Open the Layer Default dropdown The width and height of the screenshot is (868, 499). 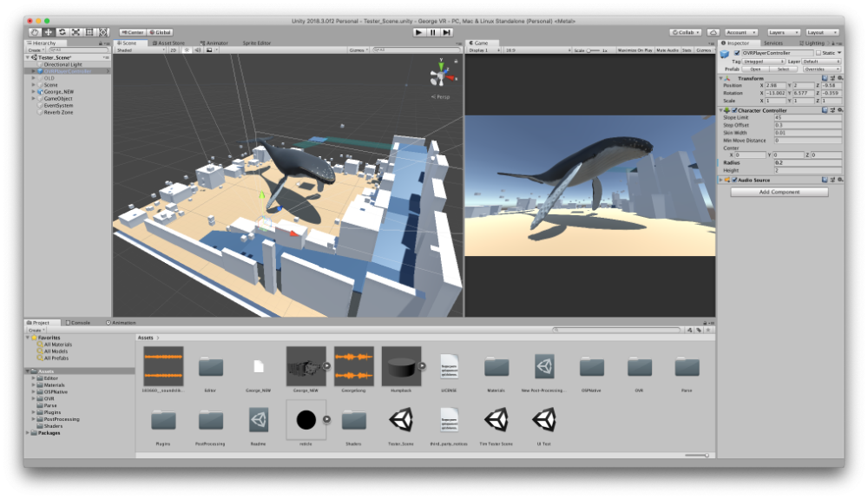tap(821, 62)
